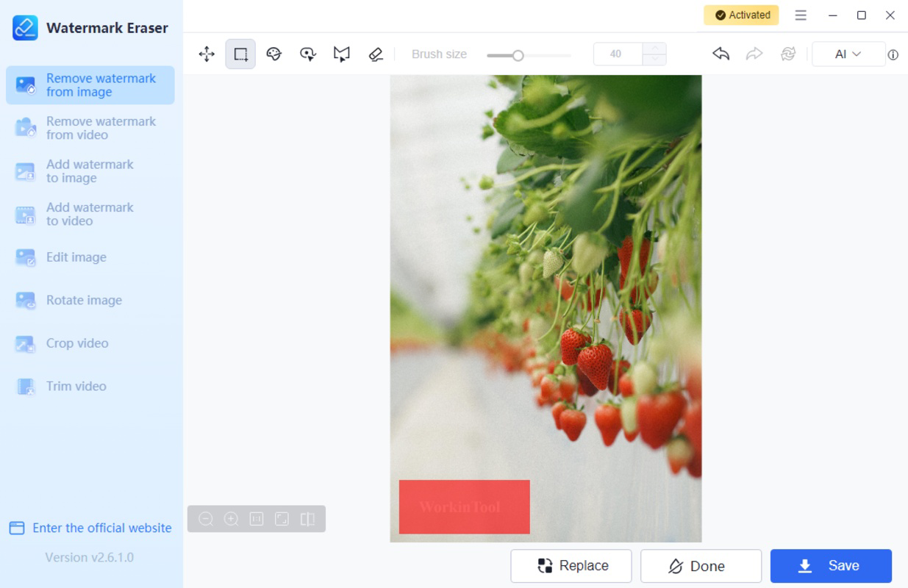Viewport: 908px width, 588px height.
Task: Open Add watermark to image
Action: pos(90,171)
